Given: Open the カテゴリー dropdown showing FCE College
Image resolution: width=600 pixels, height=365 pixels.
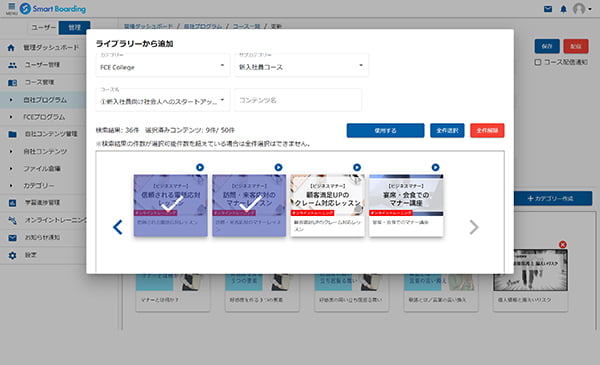Looking at the screenshot, I should point(163,65).
